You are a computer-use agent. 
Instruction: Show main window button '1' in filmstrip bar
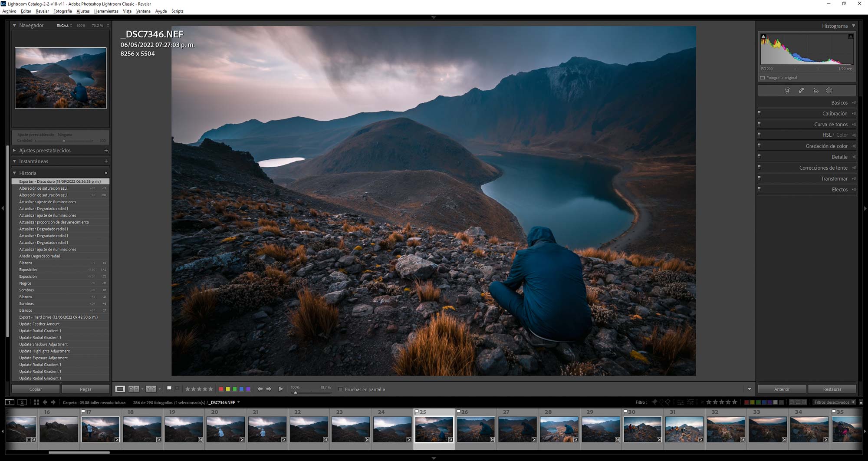10,402
